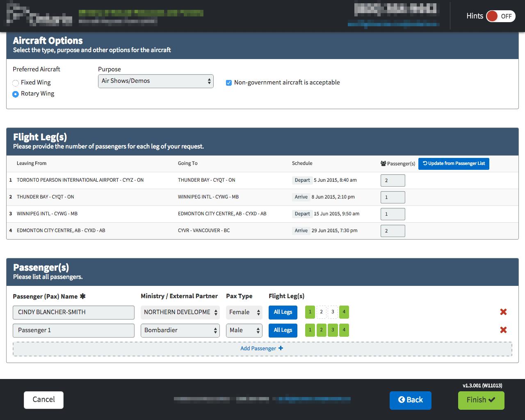Change Pax Type for Passenger 1
Screen dimensions: 525x420
coord(244,331)
